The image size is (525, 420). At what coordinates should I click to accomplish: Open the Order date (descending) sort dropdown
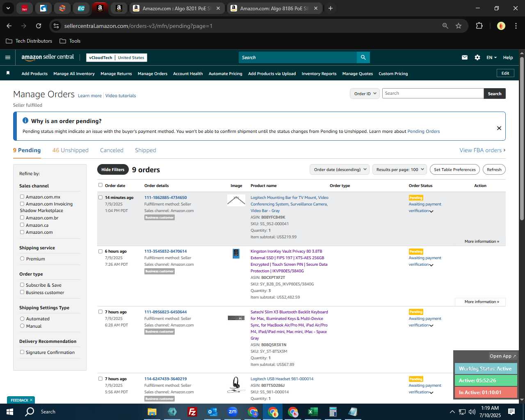coord(340,169)
